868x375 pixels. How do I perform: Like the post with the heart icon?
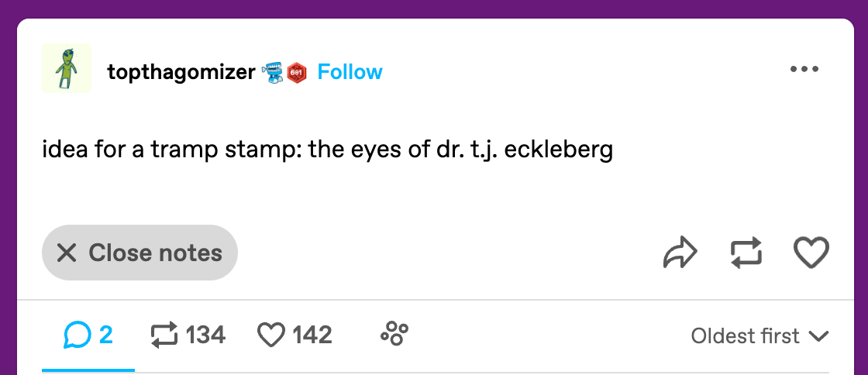coord(811,253)
